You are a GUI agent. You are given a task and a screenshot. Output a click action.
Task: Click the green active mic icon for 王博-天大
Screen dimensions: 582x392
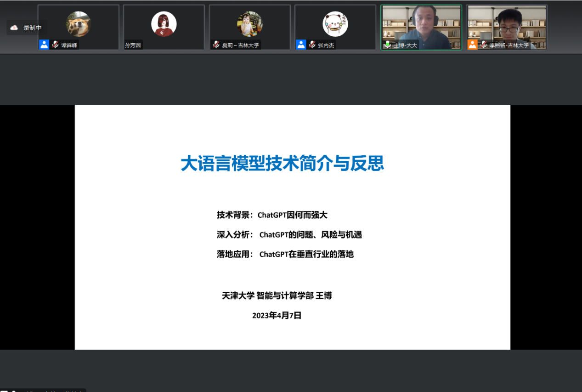(387, 45)
